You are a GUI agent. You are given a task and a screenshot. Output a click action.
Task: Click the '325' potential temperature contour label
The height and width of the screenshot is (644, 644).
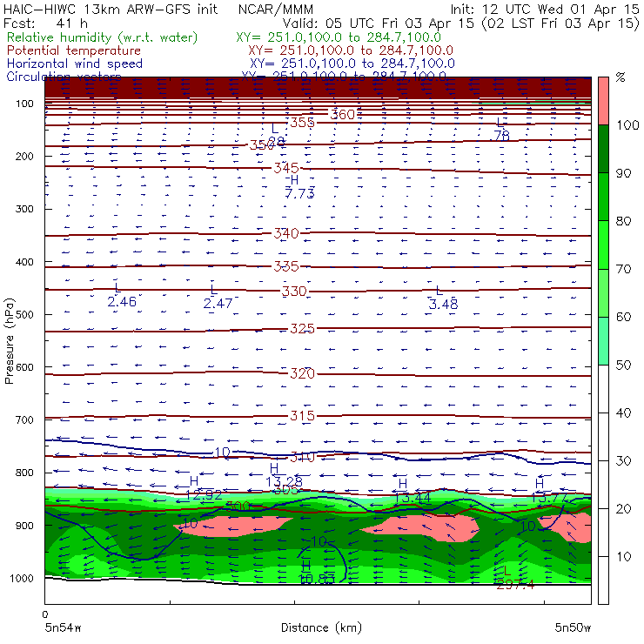302,329
